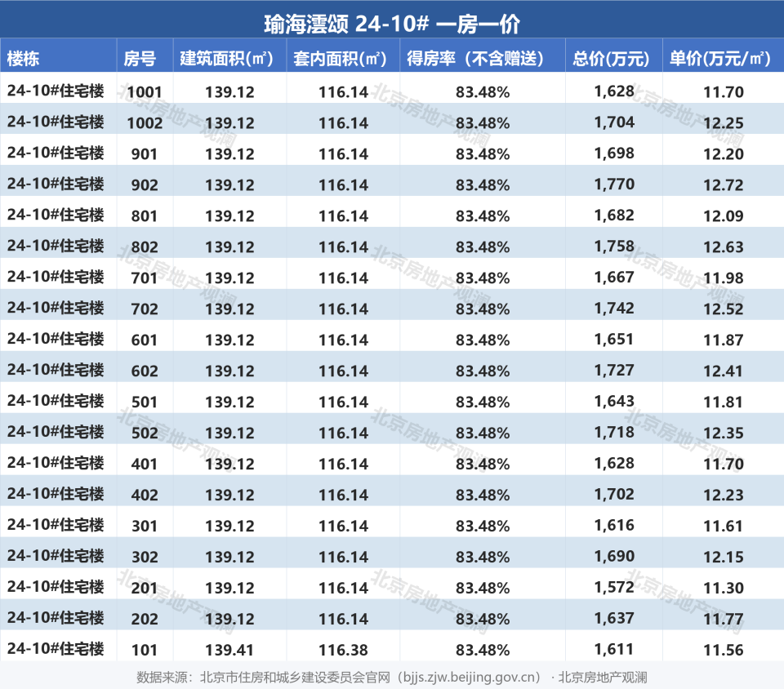Viewport: 784px width, 689px height.
Task: Click the total price 1,682
Action: (x=614, y=216)
